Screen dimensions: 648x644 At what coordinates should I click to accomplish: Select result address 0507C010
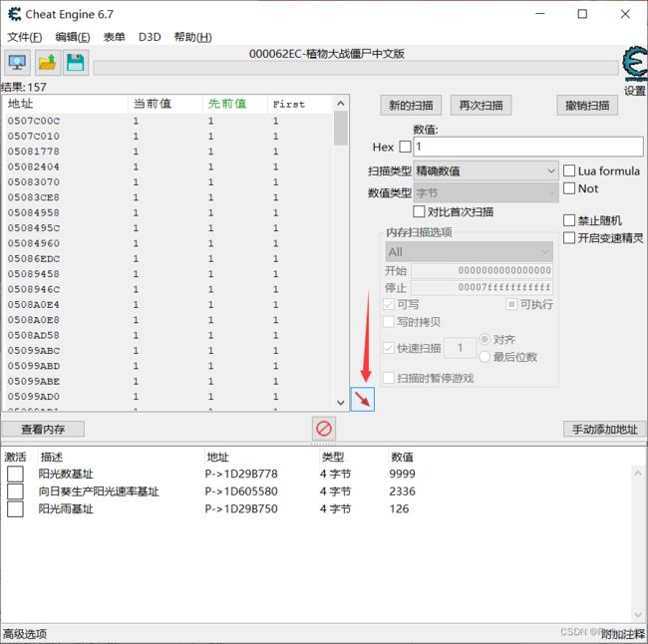34,136
